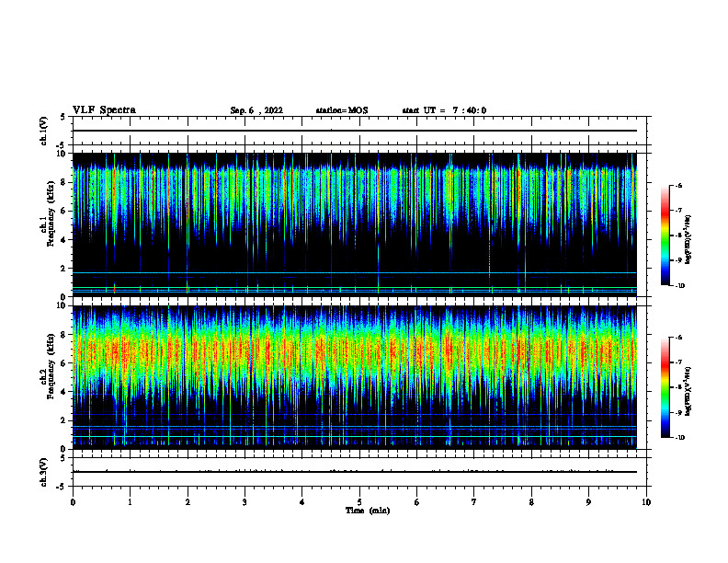Click the ch.1 voltage waveform trace

pyautogui.click(x=355, y=131)
